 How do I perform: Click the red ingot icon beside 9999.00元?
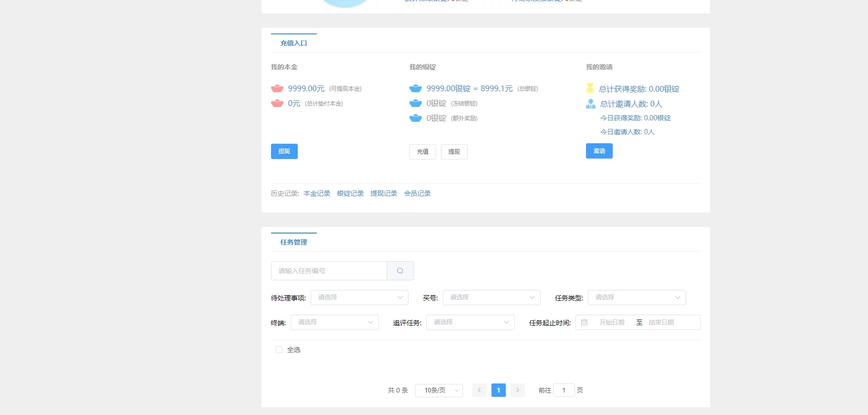pyautogui.click(x=277, y=89)
